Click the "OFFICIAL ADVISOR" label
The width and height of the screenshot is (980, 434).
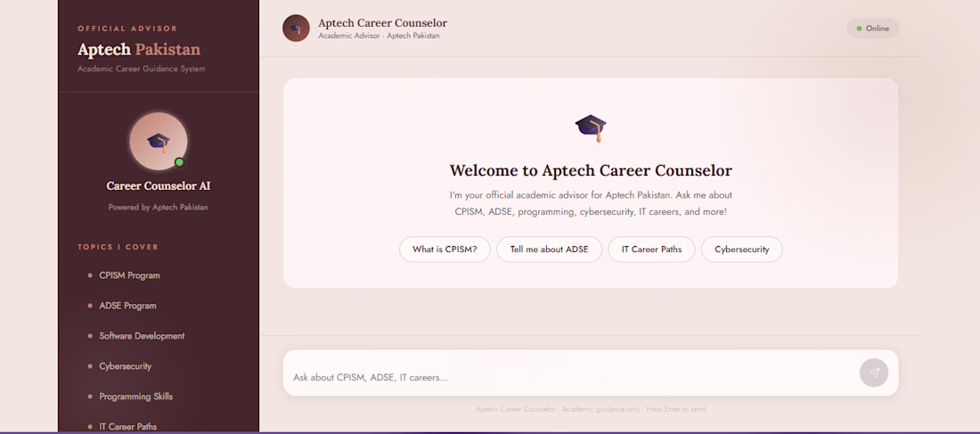coord(127,29)
